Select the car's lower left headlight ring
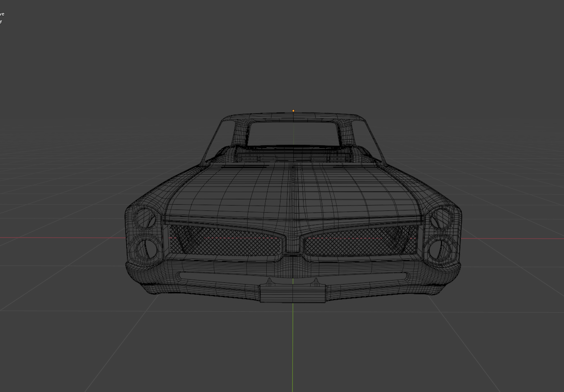 coord(148,249)
